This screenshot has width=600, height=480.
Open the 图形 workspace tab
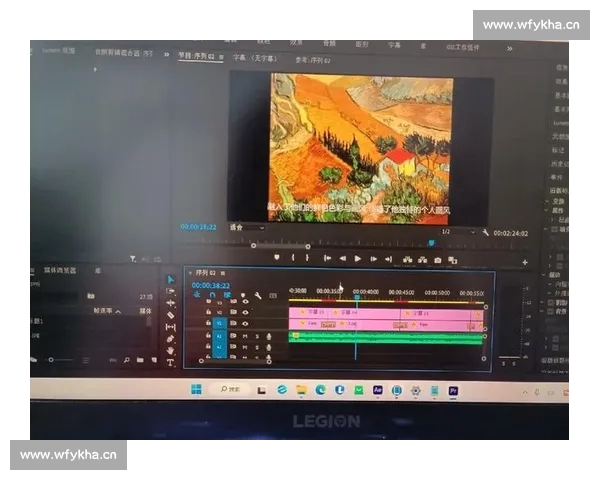pyautogui.click(x=362, y=44)
